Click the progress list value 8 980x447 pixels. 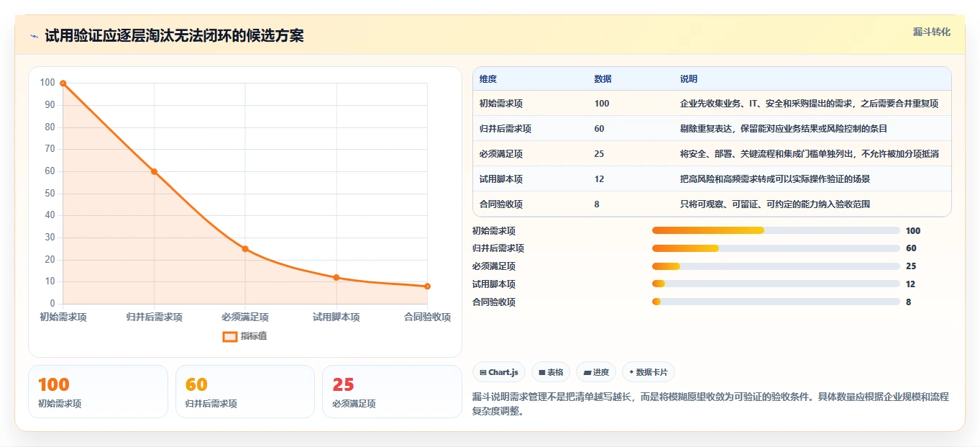click(908, 302)
